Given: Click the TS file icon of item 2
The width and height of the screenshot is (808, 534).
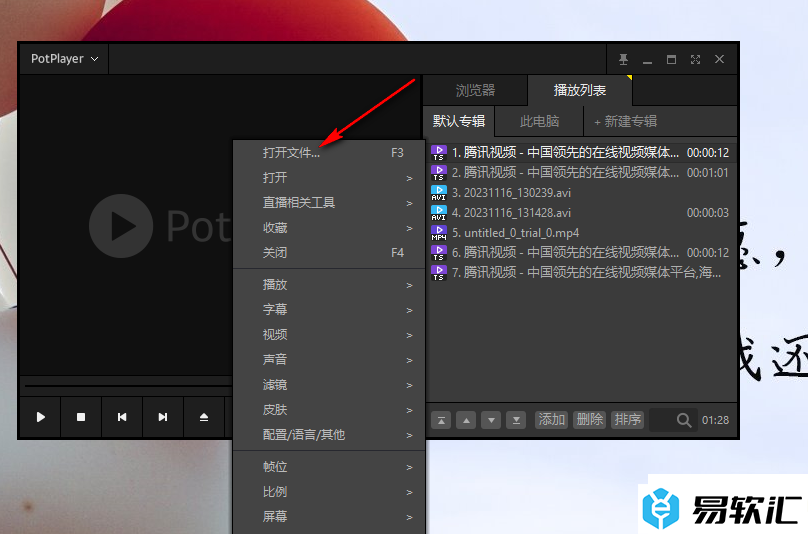Looking at the screenshot, I should [x=439, y=173].
